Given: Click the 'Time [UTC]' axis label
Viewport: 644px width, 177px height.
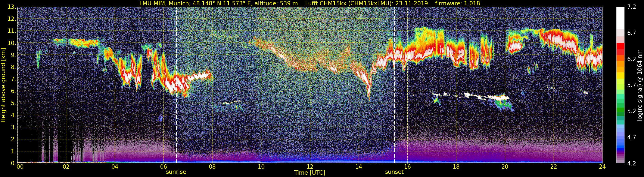Looking at the screenshot, I should [310, 173].
